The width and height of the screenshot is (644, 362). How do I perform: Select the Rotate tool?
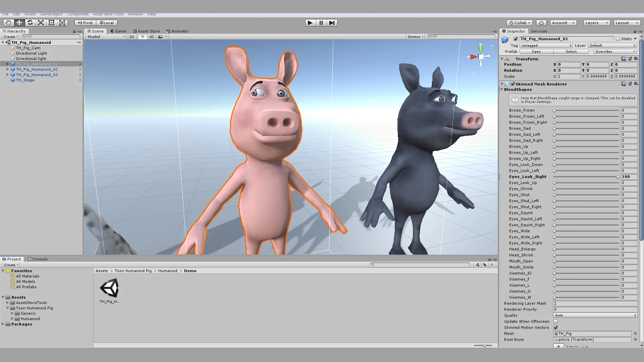30,23
